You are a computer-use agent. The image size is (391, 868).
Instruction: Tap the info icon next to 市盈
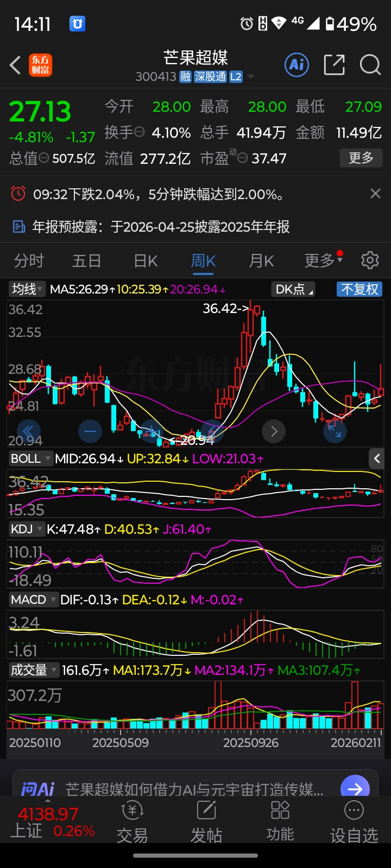click(243, 158)
